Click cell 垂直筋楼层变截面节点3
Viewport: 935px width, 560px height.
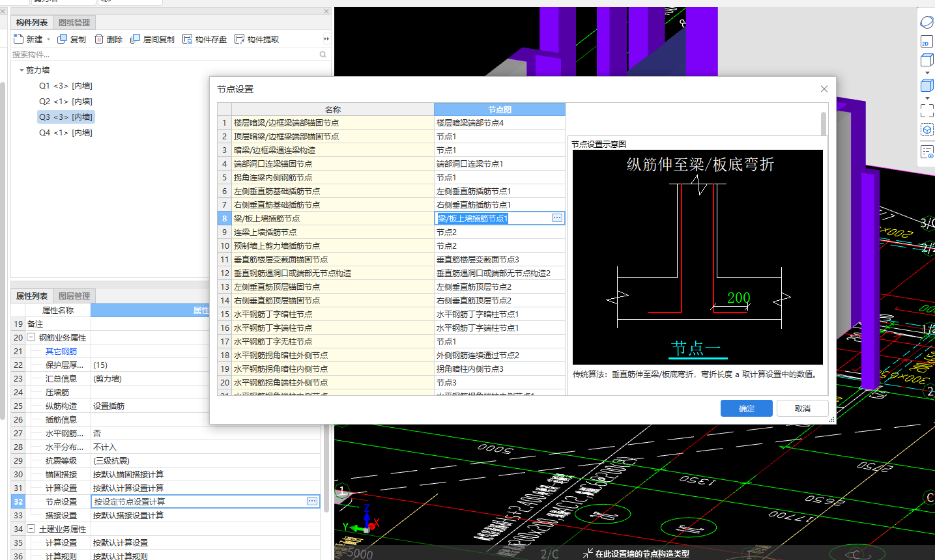pos(500,259)
